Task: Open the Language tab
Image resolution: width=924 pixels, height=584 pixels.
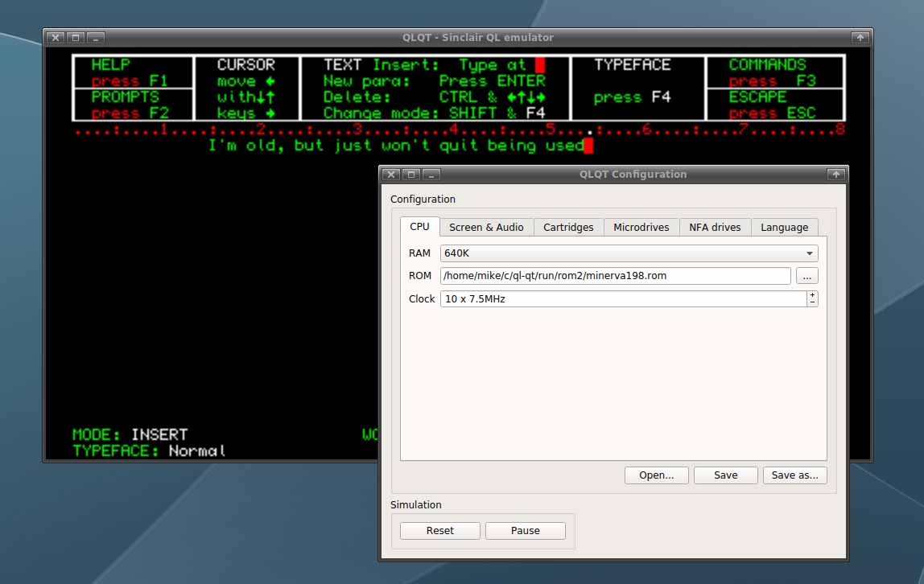Action: (784, 227)
